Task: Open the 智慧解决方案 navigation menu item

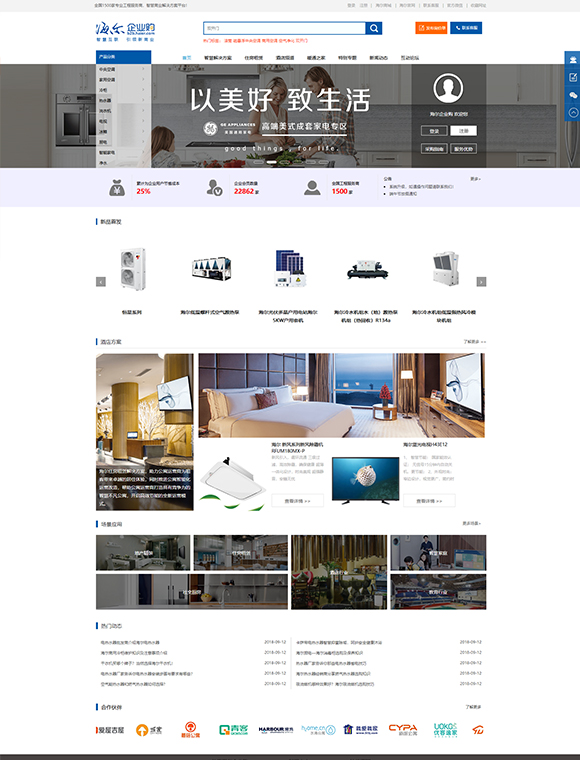Action: 218,58
